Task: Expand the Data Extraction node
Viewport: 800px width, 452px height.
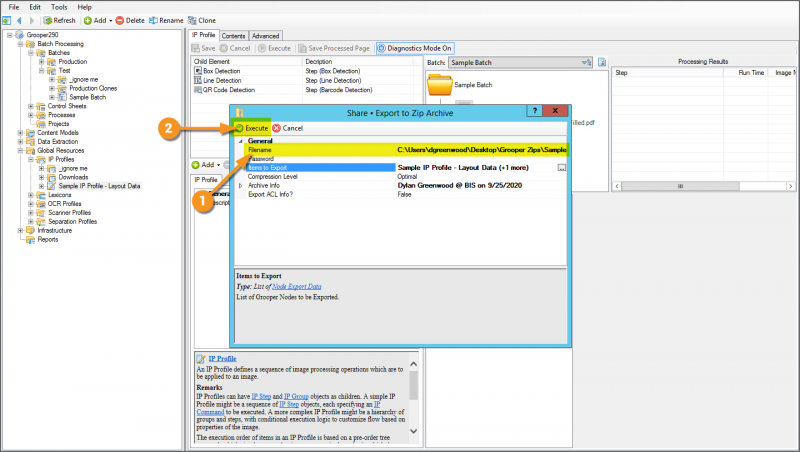Action: [x=20, y=142]
